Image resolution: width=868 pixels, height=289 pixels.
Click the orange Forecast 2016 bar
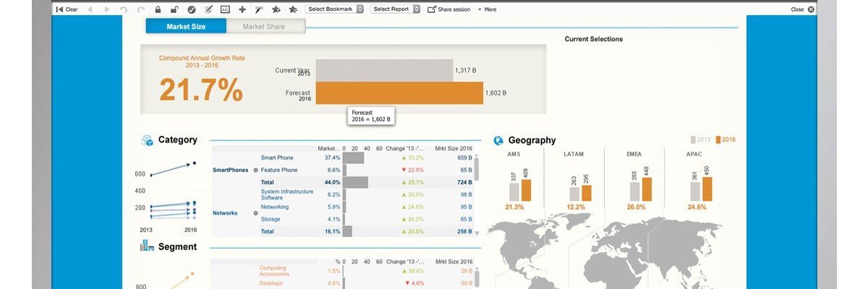click(399, 93)
